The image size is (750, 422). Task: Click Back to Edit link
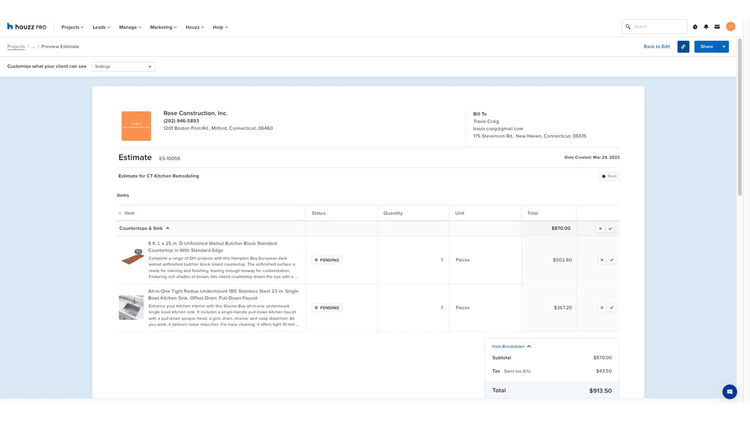tap(656, 47)
